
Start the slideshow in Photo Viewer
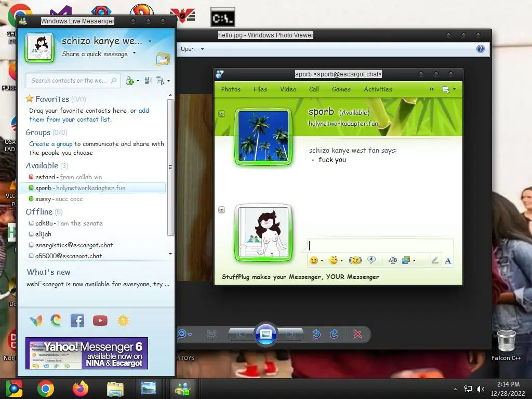(265, 334)
